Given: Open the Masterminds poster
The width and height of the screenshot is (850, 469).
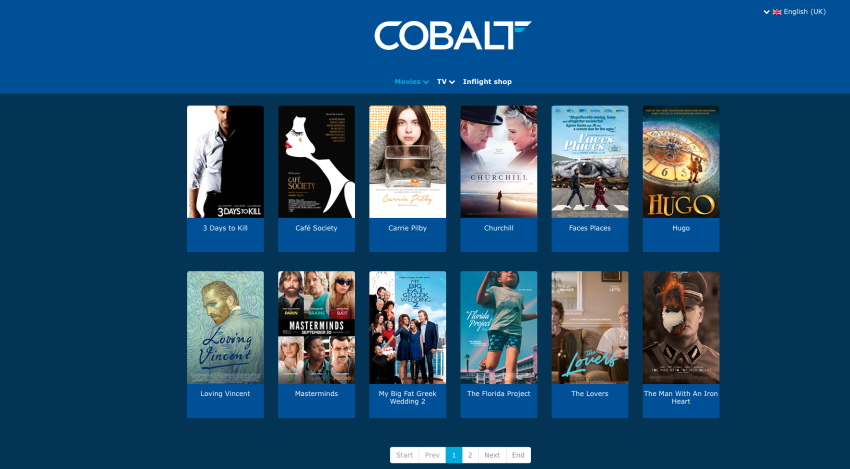Looking at the screenshot, I should pos(317,328).
